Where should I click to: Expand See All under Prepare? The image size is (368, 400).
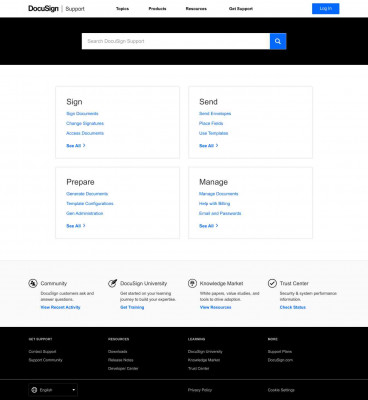point(76,226)
